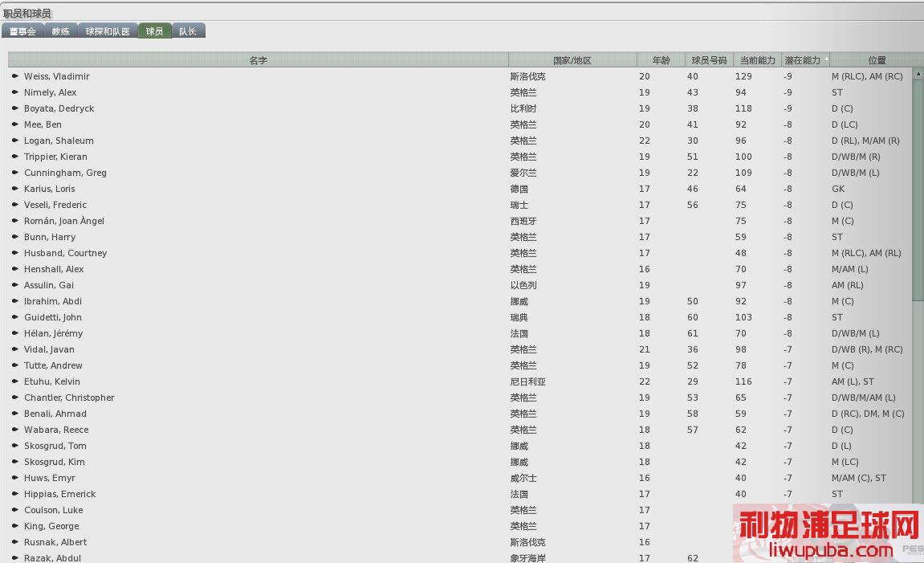924x563 pixels.
Task: Expand the Weiss, Vladimir row arrow
Action: 14,76
